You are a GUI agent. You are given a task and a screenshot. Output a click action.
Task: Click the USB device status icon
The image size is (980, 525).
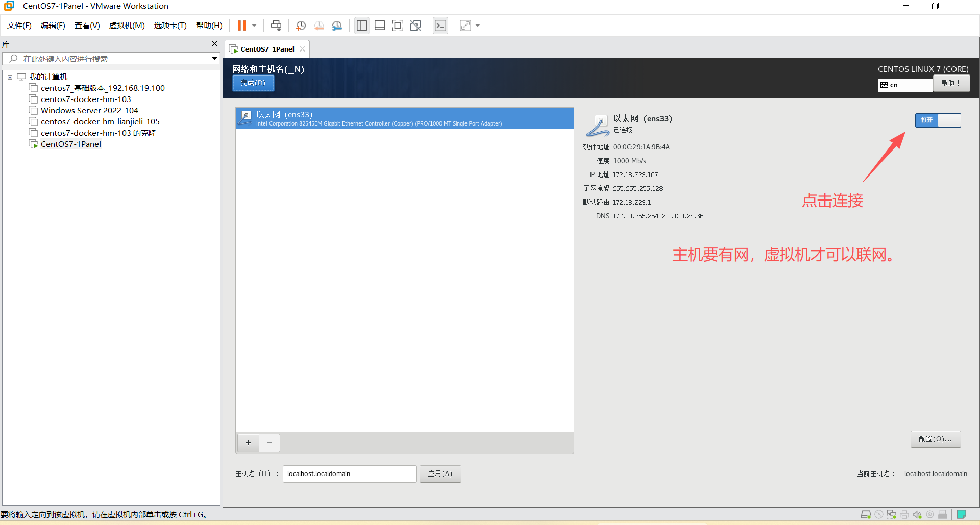tap(943, 514)
